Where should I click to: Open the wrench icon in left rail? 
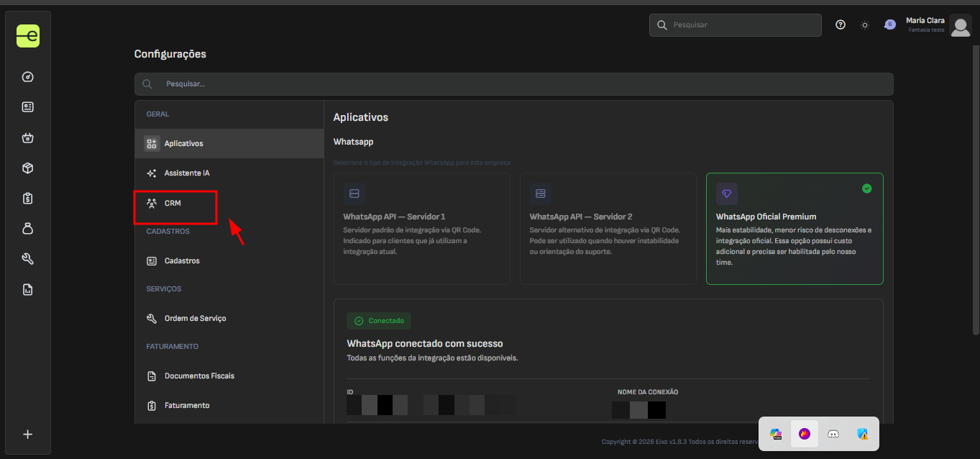click(x=28, y=259)
